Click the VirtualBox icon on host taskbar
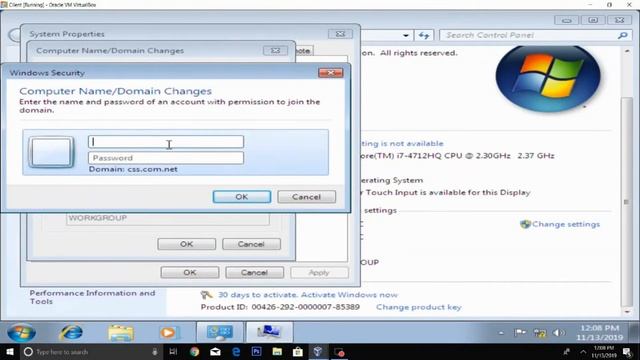The height and width of the screenshot is (360, 640). tap(318, 351)
